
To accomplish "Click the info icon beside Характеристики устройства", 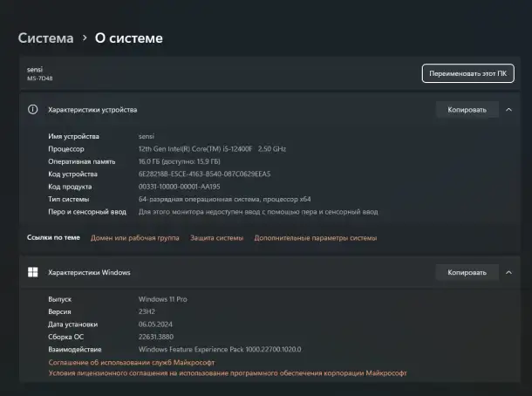I will (33, 110).
